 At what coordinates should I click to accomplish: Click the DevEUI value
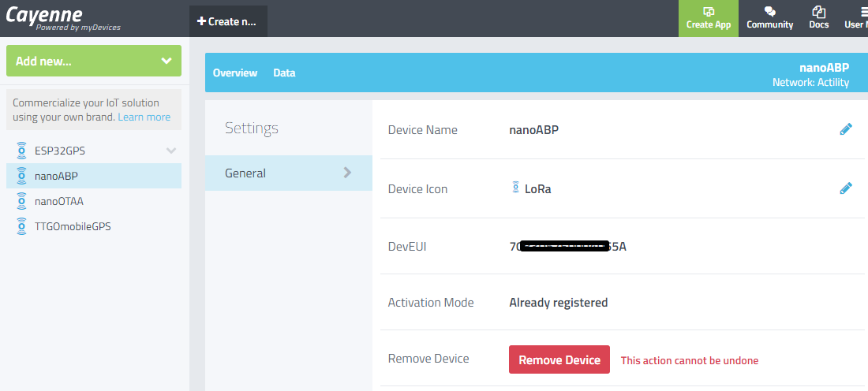pos(567,246)
